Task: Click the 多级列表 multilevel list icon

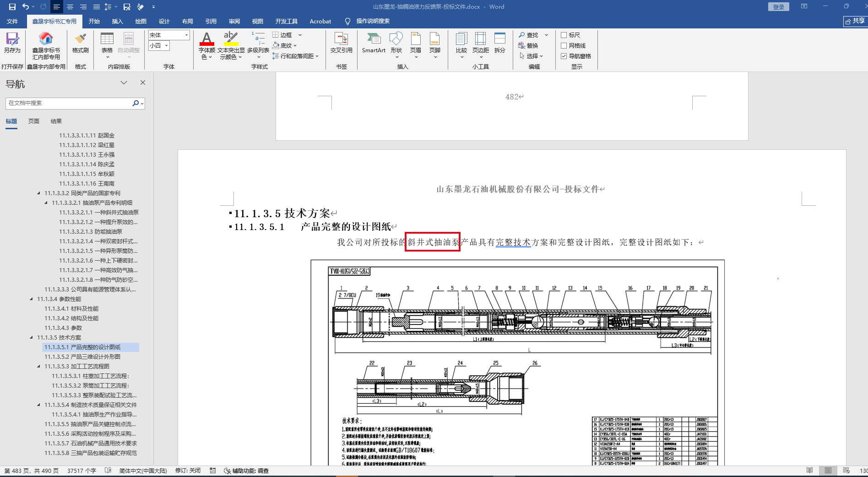Action: (258, 45)
